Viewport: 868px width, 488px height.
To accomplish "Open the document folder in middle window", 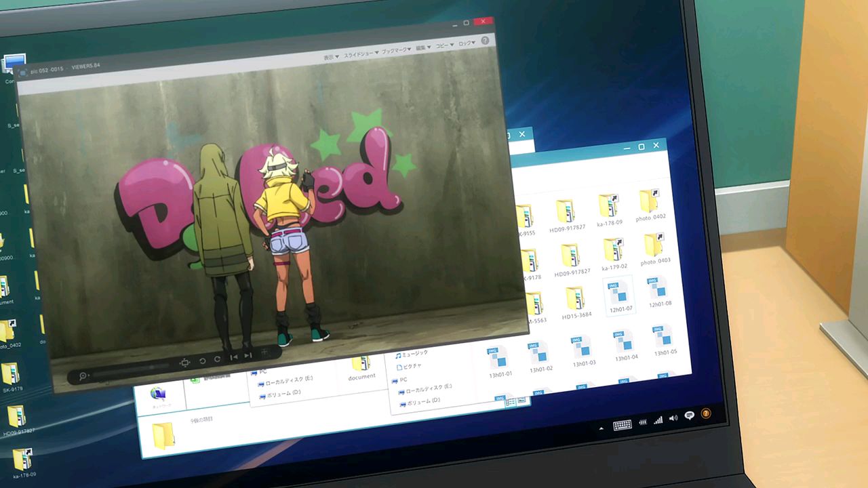I will pyautogui.click(x=361, y=368).
